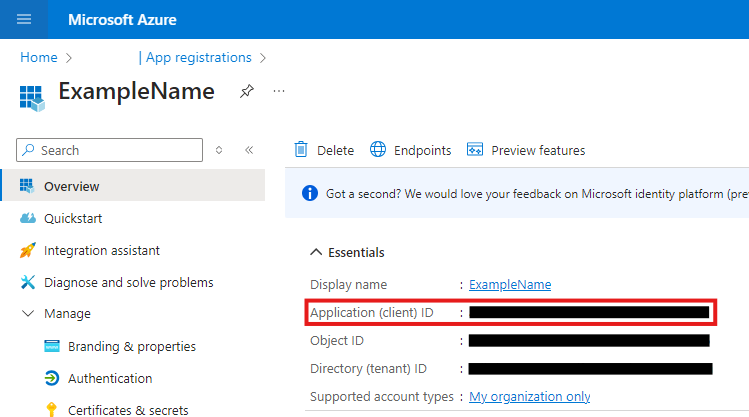Select the Supported account types label
Viewport: 749px width, 417px height.
382,396
